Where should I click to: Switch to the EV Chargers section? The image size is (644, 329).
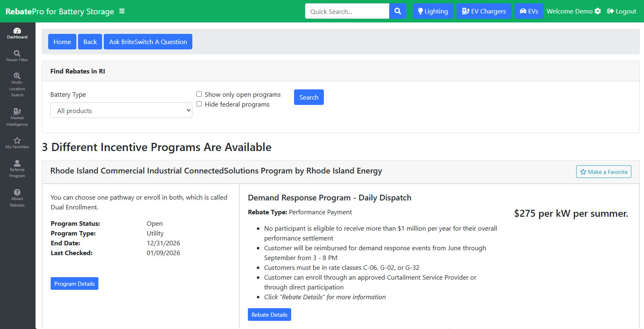pos(484,11)
